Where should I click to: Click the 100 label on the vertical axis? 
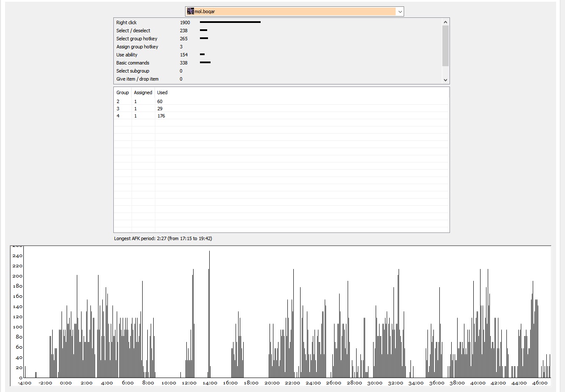[17, 327]
